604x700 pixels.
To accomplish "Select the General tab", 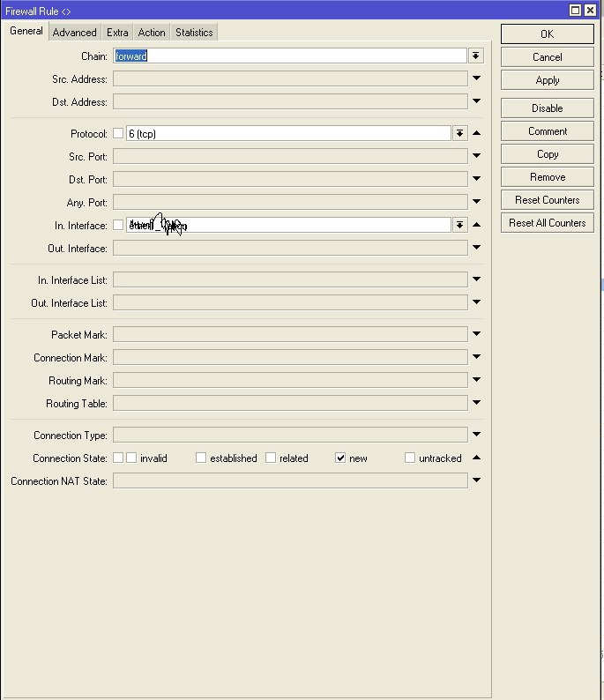I will [26, 31].
